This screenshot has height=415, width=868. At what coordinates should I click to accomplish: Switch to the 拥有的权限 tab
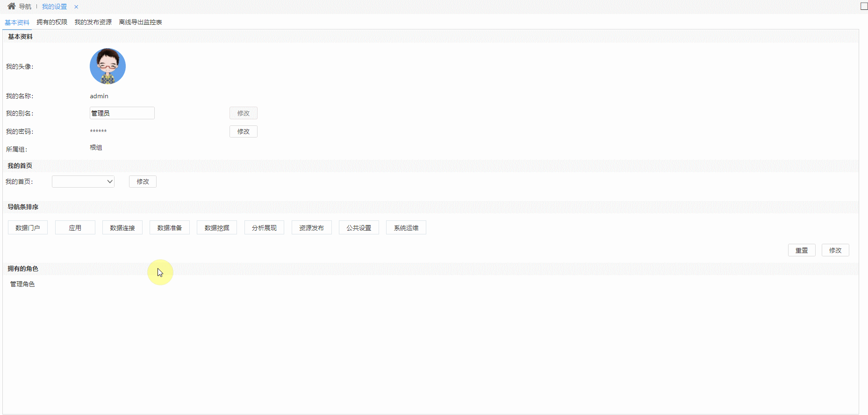click(52, 22)
